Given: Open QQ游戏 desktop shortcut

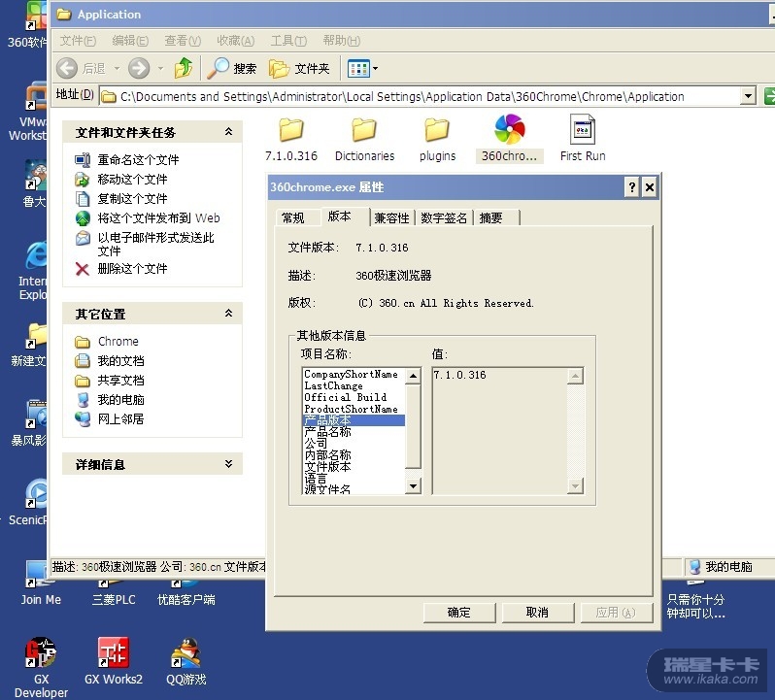Looking at the screenshot, I should (x=186, y=661).
